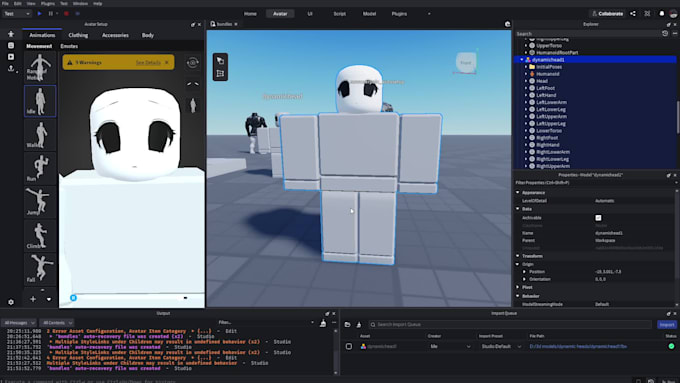This screenshot has width=680, height=383.
Task: Click the upload arrow icon in left sidebar
Action: [11, 68]
